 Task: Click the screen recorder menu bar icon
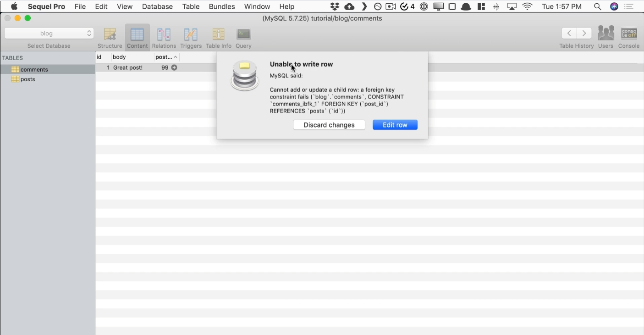coord(391,6)
